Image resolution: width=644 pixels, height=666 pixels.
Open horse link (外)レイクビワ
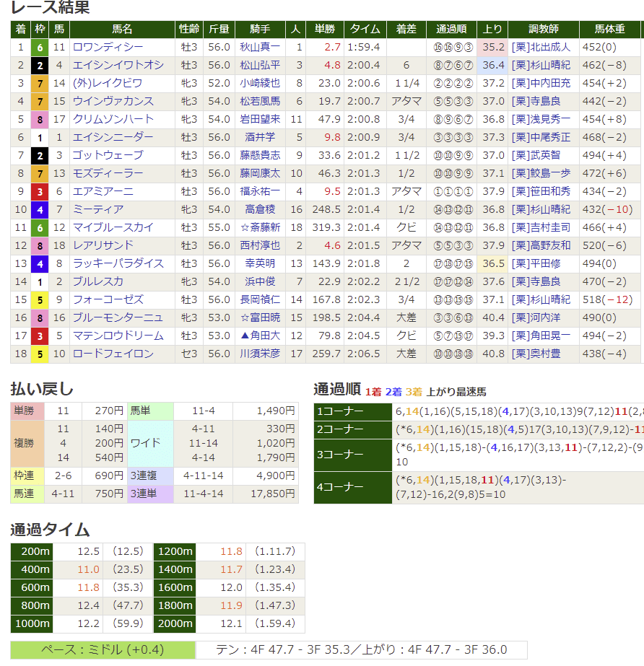point(107,83)
